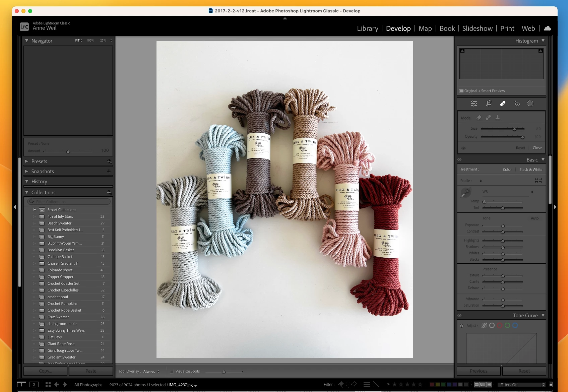The width and height of the screenshot is (568, 392).
Task: Switch to Grid view in filmstrip bar
Action: [48, 385]
